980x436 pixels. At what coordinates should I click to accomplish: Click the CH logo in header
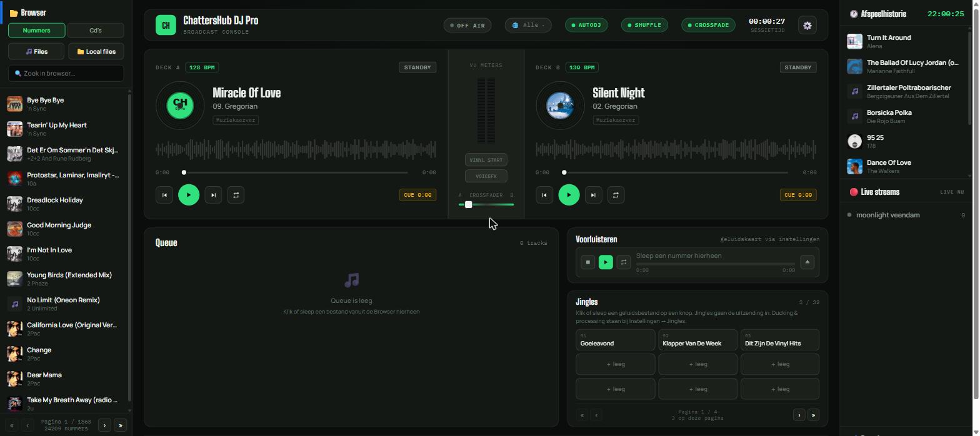click(x=166, y=26)
